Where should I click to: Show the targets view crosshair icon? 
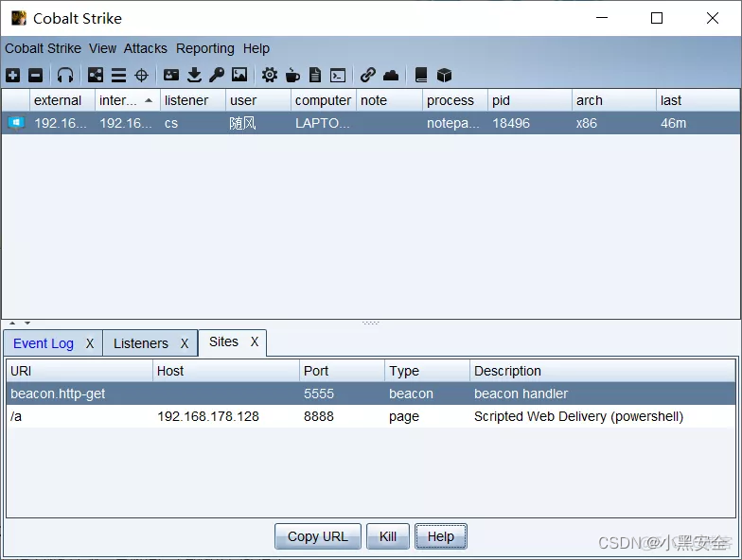click(141, 76)
